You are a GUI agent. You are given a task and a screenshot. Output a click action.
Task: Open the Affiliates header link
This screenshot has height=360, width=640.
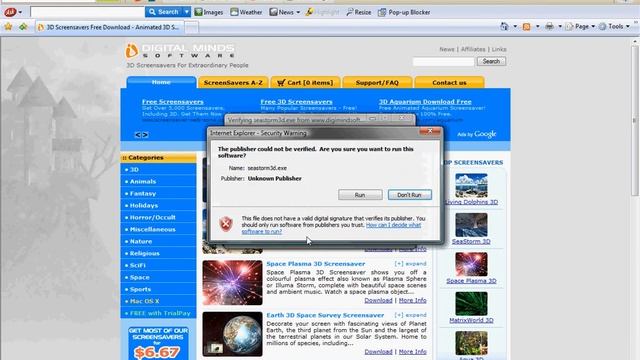coord(473,49)
